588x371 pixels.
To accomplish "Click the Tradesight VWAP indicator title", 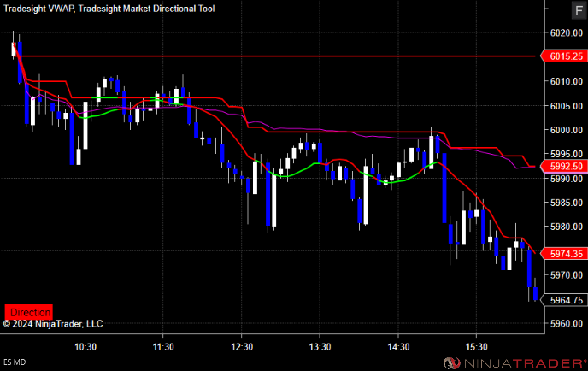I will pyautogui.click(x=38, y=9).
